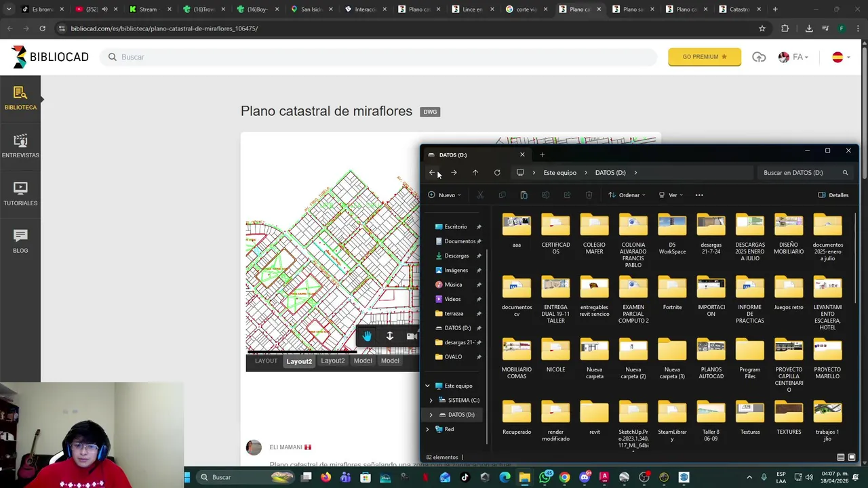Click the Bibliocad logo

(x=50, y=57)
